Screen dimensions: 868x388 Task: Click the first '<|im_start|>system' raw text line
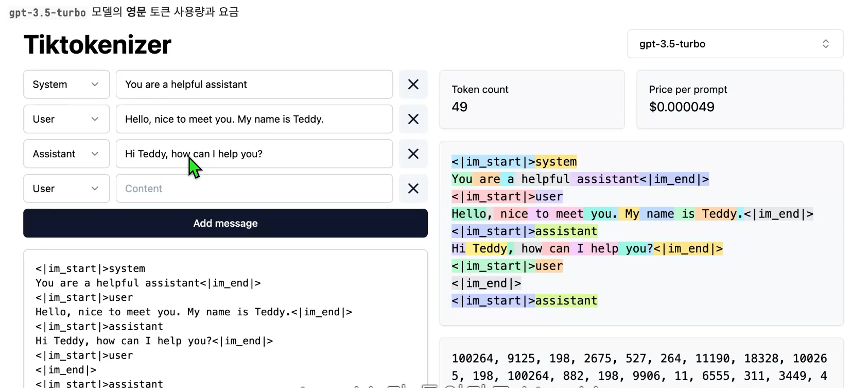90,269
